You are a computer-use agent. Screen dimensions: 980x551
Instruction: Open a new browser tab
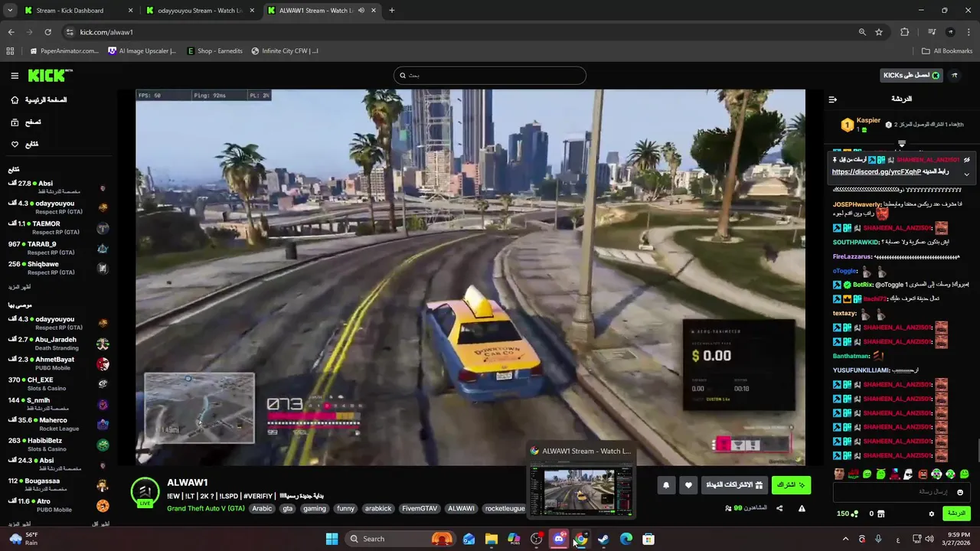(x=392, y=11)
